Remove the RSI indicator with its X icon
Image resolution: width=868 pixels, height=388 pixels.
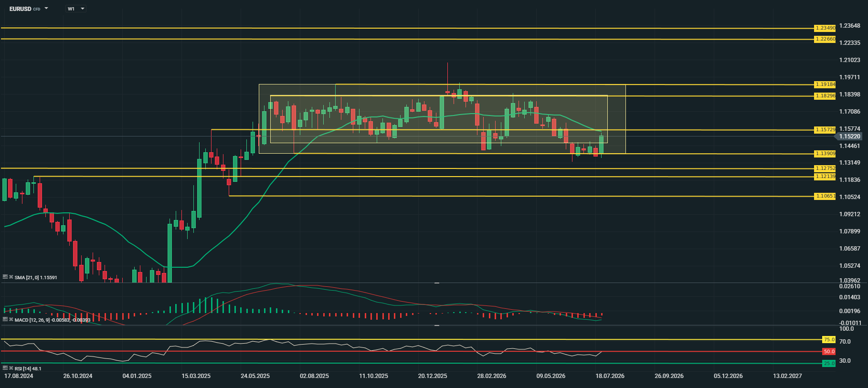(11, 368)
